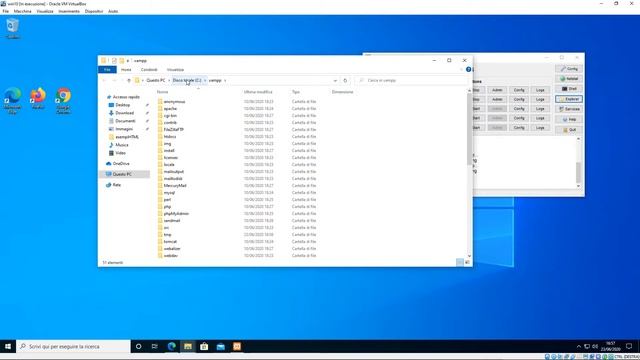Image resolution: width=640 pixels, height=360 pixels.
Task: Select the tomcat folder
Action: coord(170,242)
